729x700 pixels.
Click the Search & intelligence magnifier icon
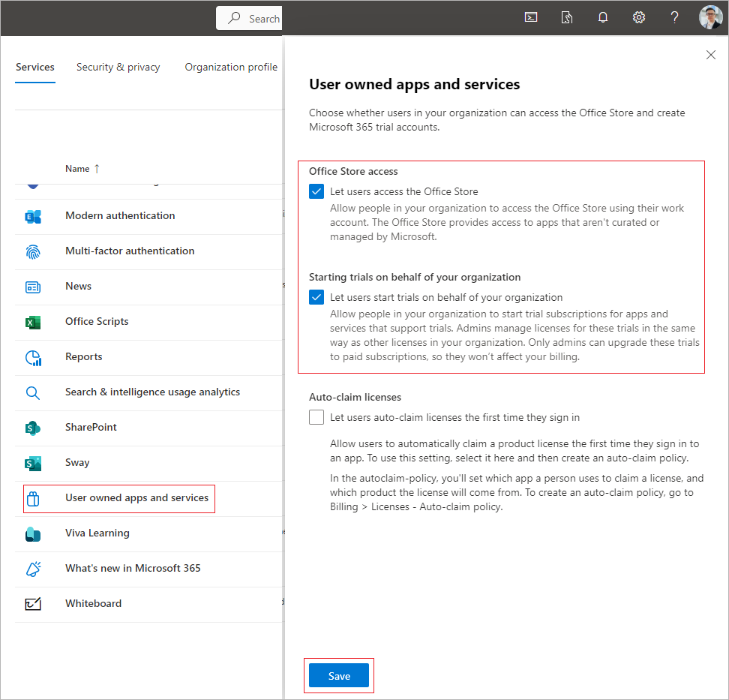point(33,393)
